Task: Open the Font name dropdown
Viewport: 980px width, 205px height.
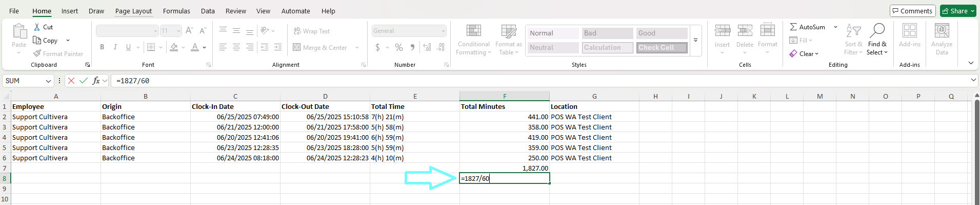Action: (x=155, y=31)
